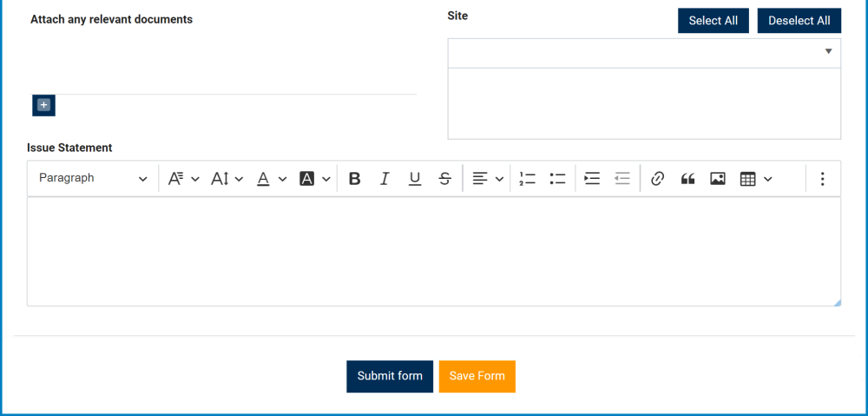Insert a numbered list

click(x=527, y=179)
